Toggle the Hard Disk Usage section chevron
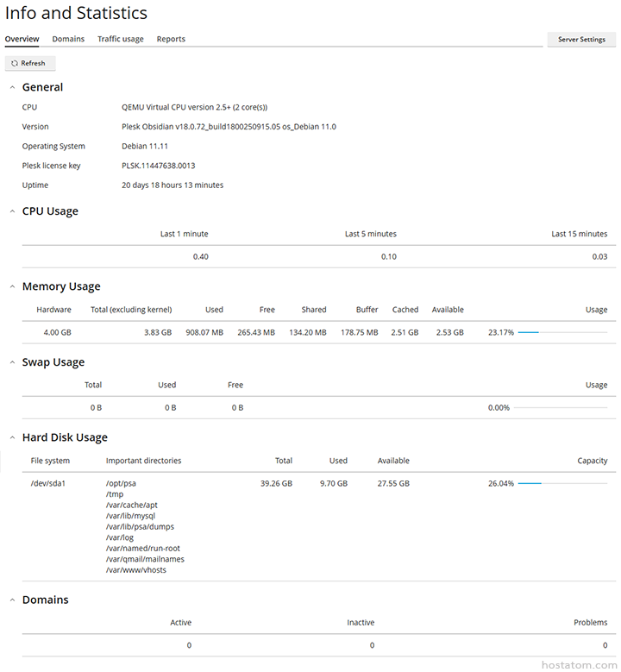621x672 pixels. [x=12, y=437]
